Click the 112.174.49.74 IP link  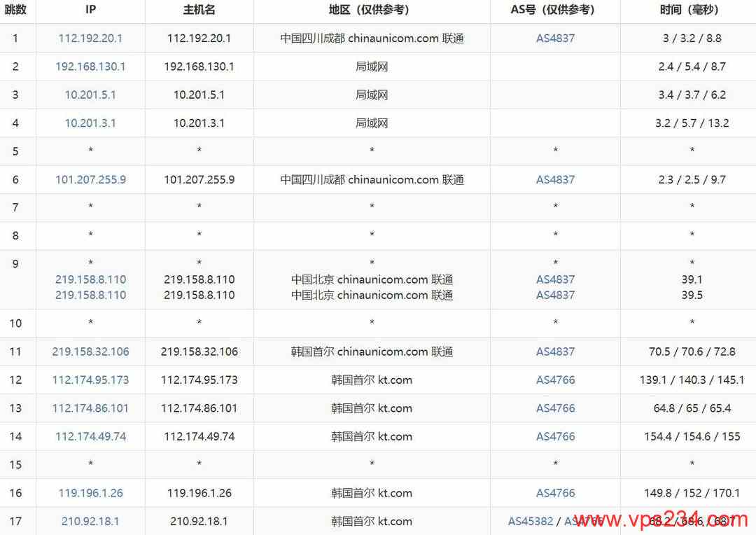tap(90, 436)
